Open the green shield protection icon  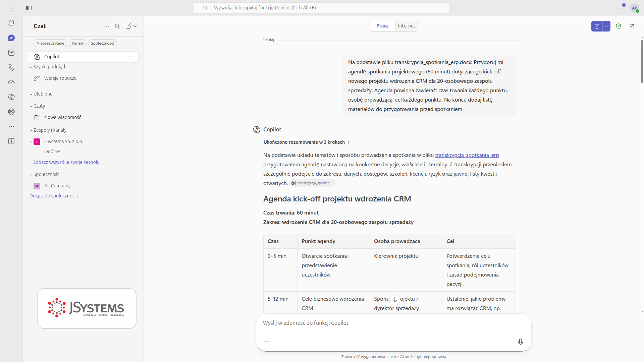(619, 26)
